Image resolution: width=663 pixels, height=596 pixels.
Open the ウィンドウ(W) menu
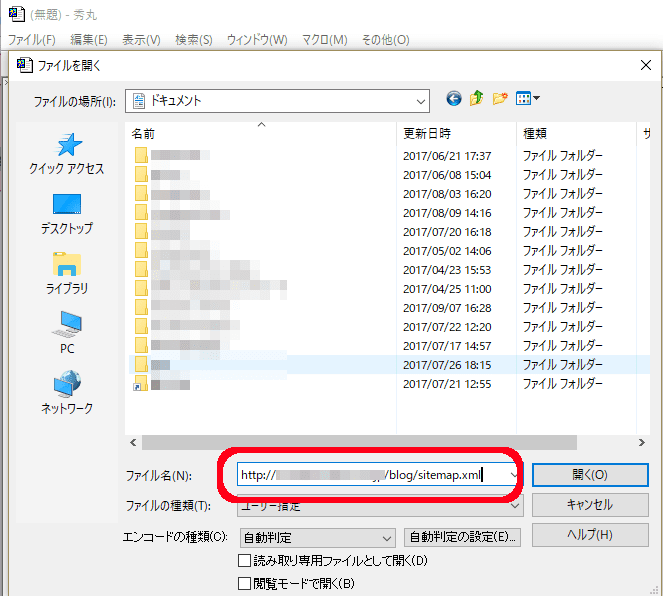257,40
